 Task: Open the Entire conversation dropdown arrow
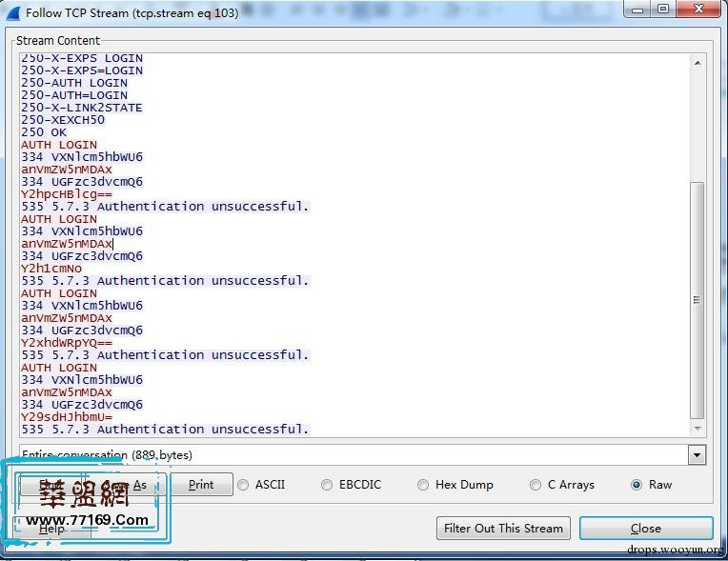pyautogui.click(x=697, y=455)
